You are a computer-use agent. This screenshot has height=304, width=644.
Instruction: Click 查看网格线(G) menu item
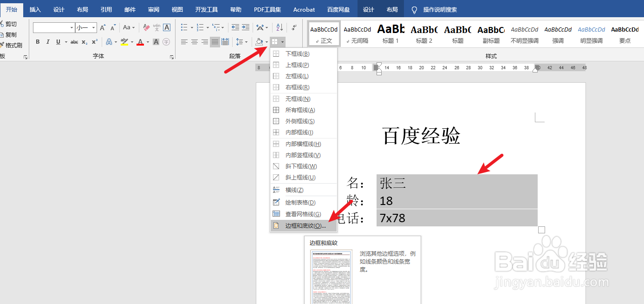point(304,214)
